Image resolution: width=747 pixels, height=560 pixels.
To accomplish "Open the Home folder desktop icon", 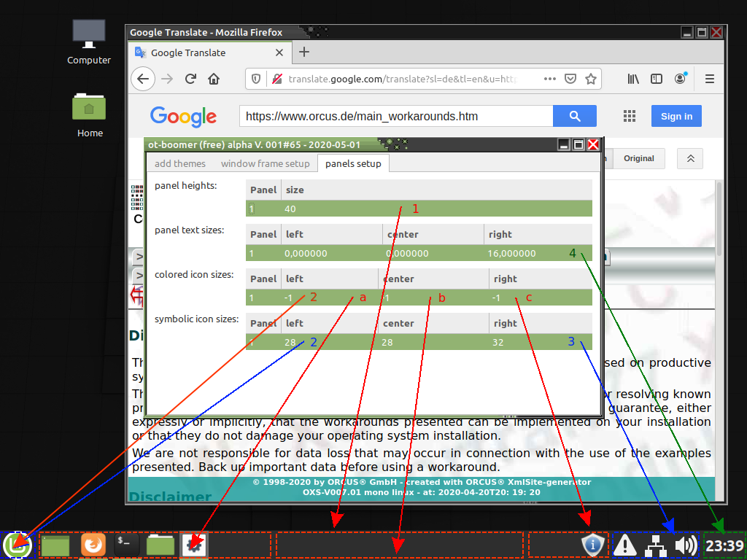I will click(90, 116).
